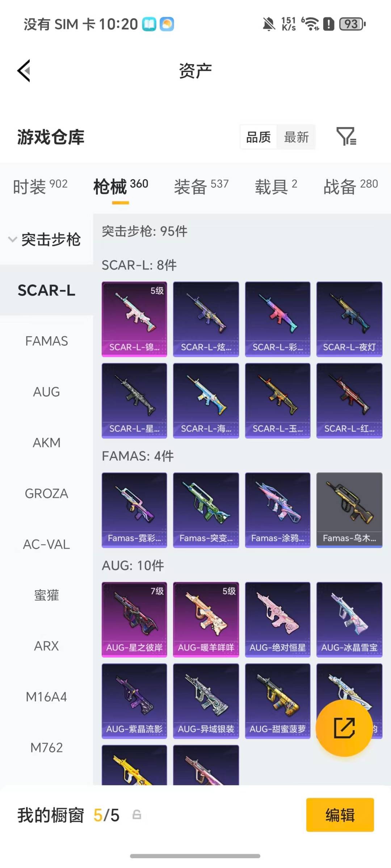Tap the orange share floating button
Image resolution: width=391 pixels, height=868 pixels.
click(344, 728)
